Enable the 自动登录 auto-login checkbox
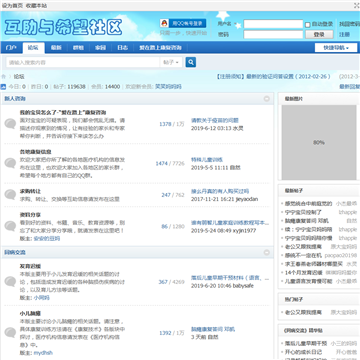This screenshot has width=360, height=360. (x=307, y=24)
